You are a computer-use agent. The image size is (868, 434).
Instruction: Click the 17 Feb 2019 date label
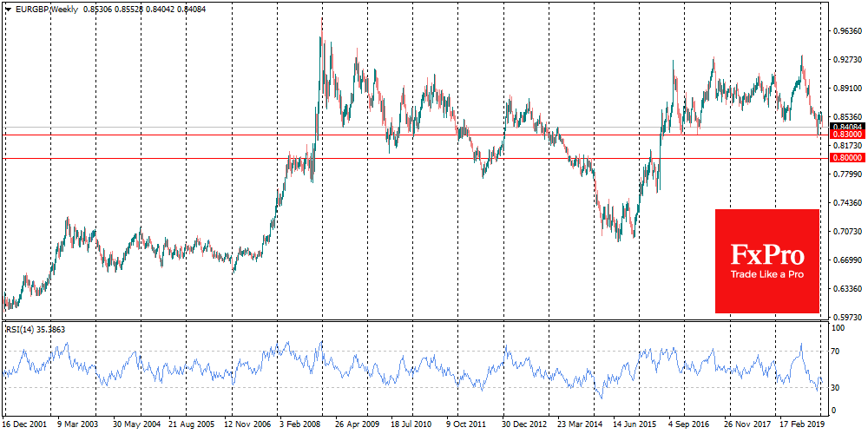point(803,426)
